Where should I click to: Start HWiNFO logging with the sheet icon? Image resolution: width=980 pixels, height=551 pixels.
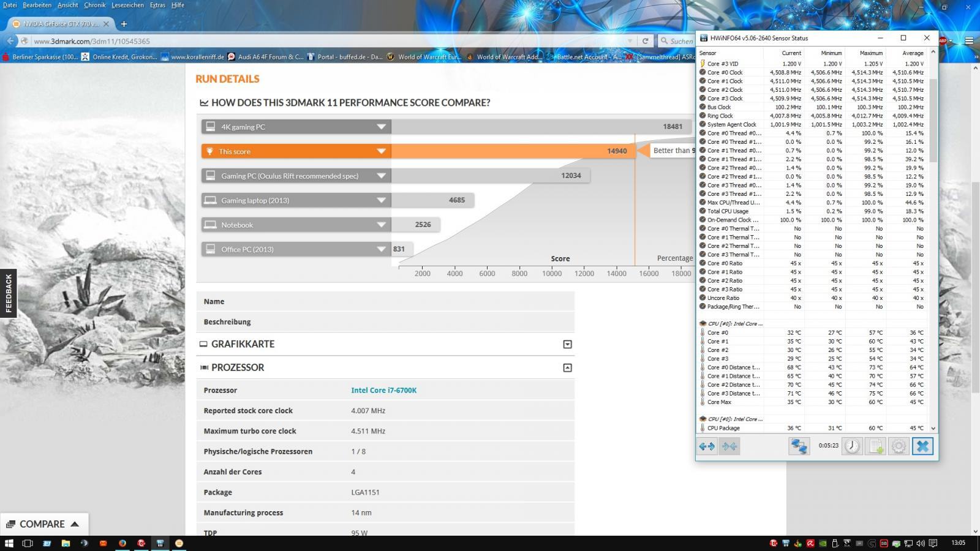point(875,446)
